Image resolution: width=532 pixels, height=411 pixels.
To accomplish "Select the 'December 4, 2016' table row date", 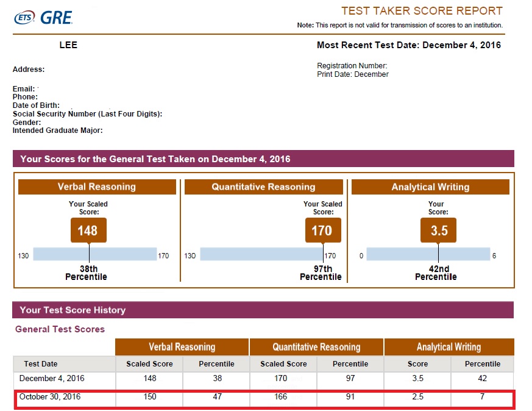I will [x=52, y=379].
